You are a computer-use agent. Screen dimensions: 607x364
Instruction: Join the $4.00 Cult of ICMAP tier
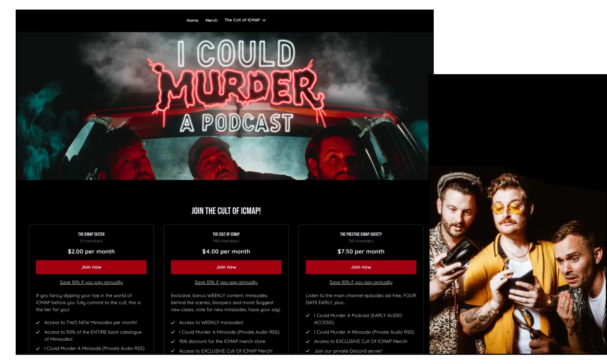tap(226, 267)
